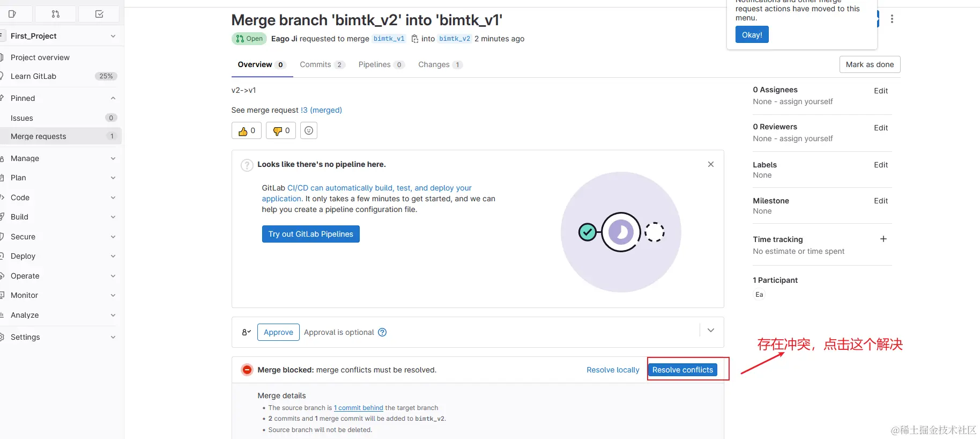Open the merge requests shortcut icon in top bar
Image resolution: width=980 pixels, height=439 pixels.
[56, 14]
